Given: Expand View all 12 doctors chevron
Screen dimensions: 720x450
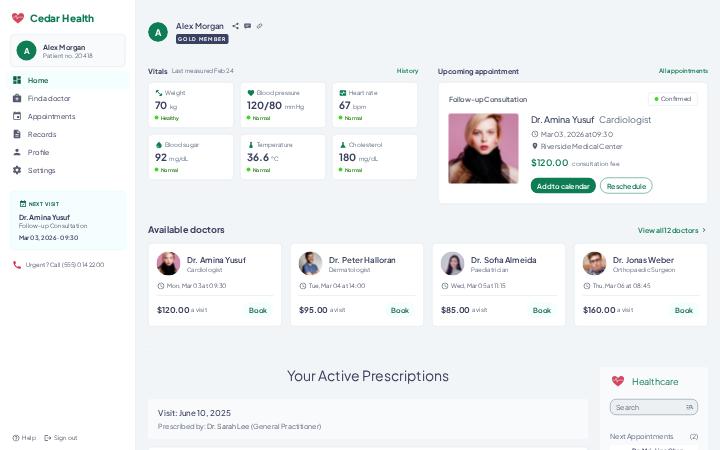Looking at the screenshot, I should (704, 230).
